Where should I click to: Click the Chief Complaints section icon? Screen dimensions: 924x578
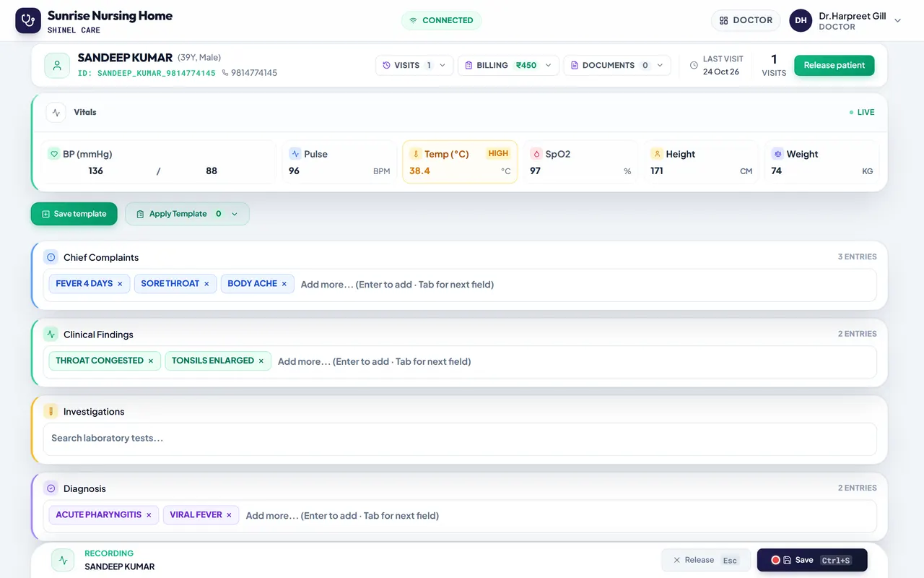[x=51, y=257]
